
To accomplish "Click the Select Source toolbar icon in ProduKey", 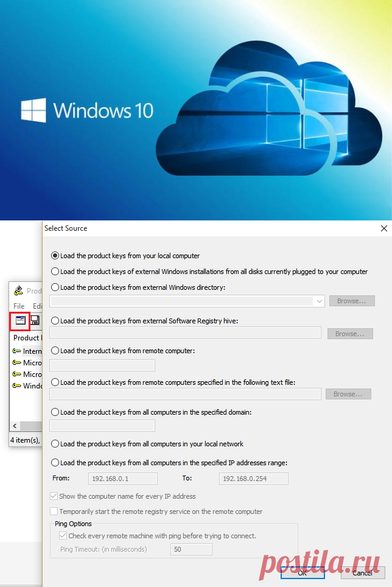I will [x=20, y=320].
